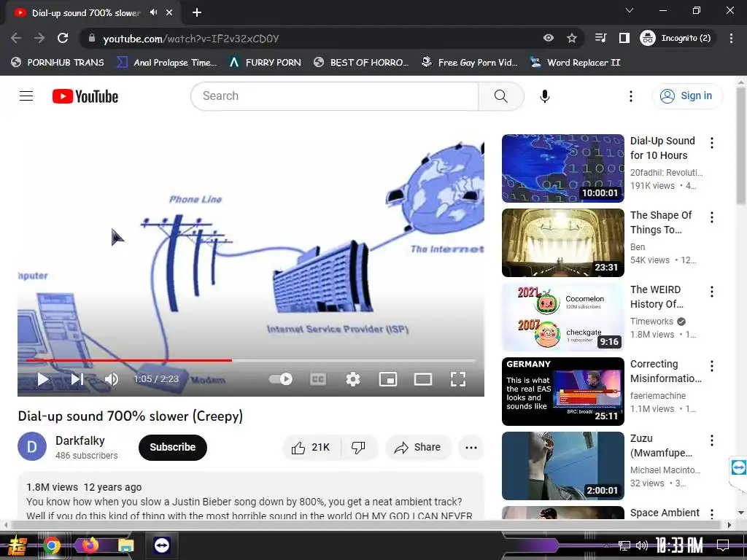Open The WEIRD History Of video thumbnail
The height and width of the screenshot is (560, 747).
pos(562,316)
